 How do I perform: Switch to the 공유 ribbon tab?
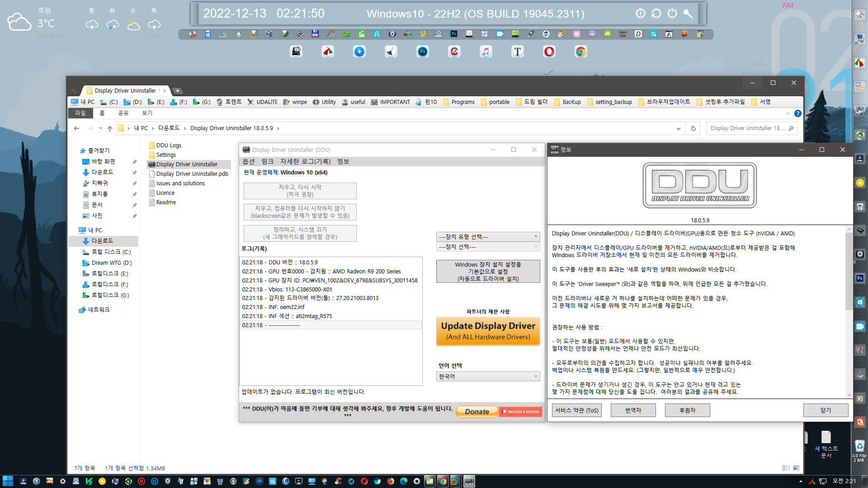123,113
